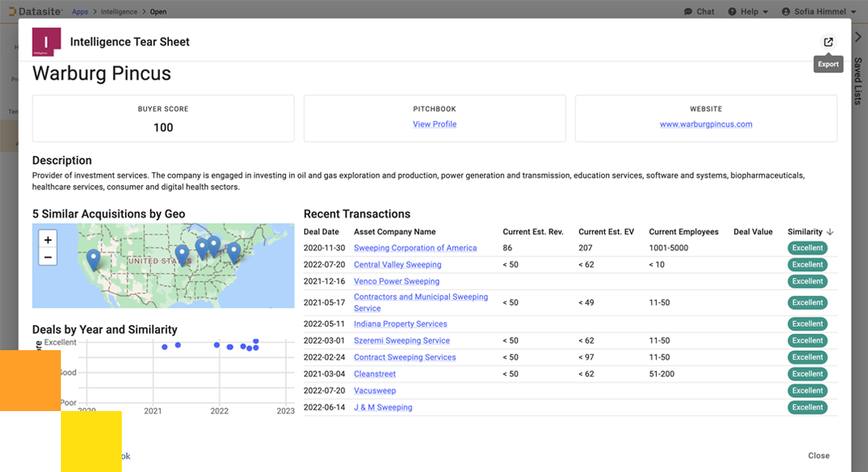The height and width of the screenshot is (472, 868).
Task: Click Excellent badge for Sweeping Corporation of America
Action: 808,249
